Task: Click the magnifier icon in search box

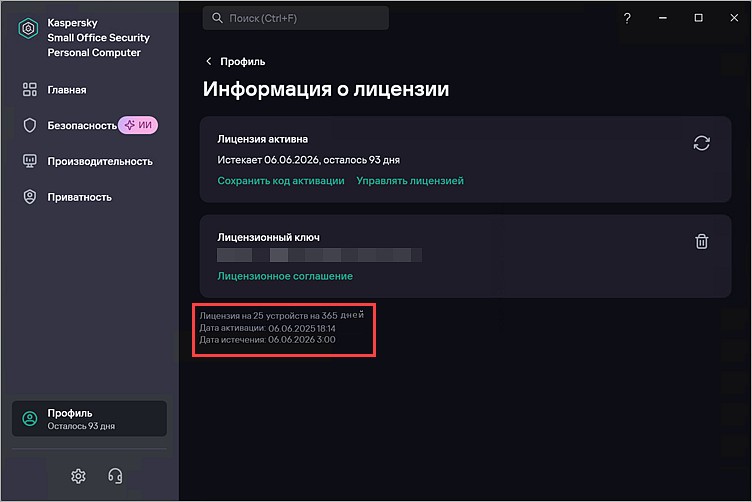Action: point(217,18)
